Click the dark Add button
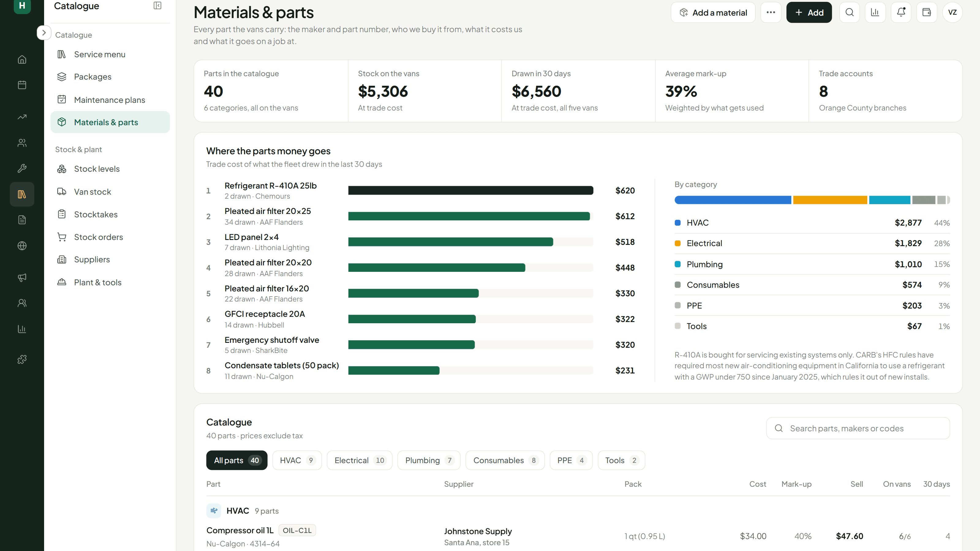 [x=809, y=13]
